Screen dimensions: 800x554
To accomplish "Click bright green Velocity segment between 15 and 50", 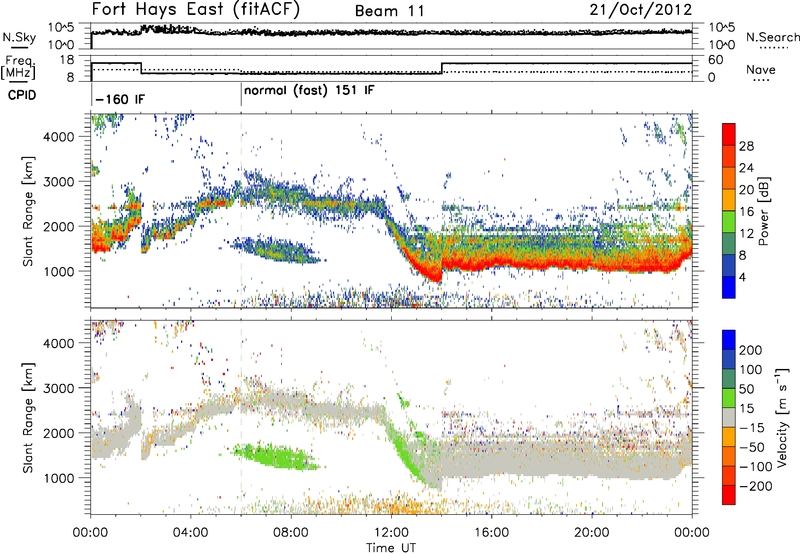I will pyautogui.click(x=729, y=398).
